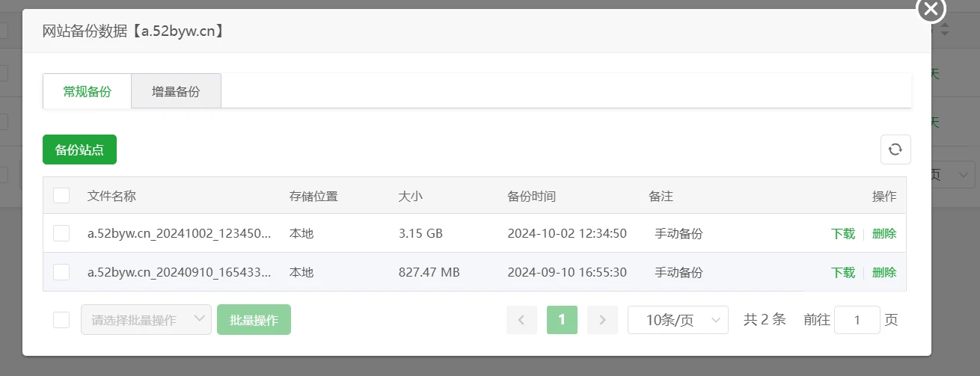Click the go-to-page number field
The width and height of the screenshot is (980, 376).
point(857,320)
